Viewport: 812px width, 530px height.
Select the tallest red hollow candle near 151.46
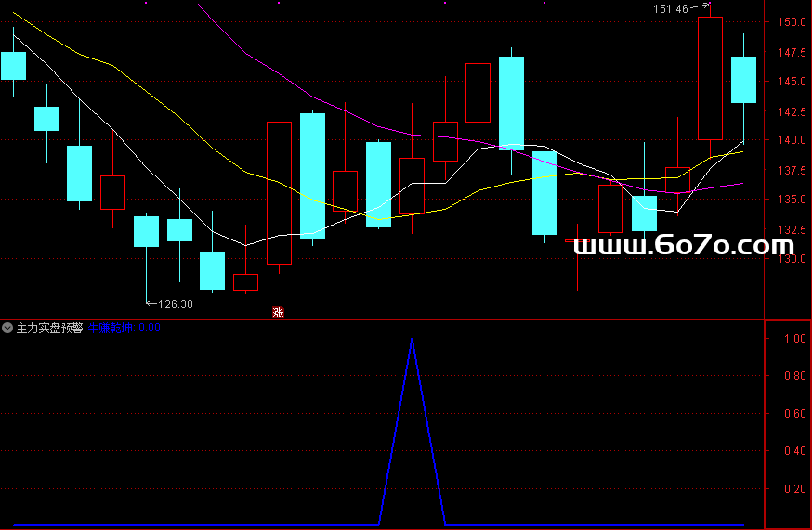tap(710, 78)
